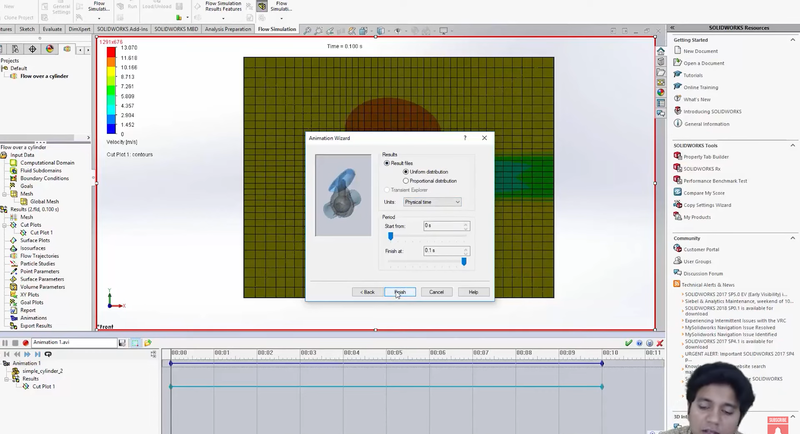Image resolution: width=800 pixels, height=434 pixels.
Task: Open Appearances color ball task pane icon
Action: coord(661,92)
